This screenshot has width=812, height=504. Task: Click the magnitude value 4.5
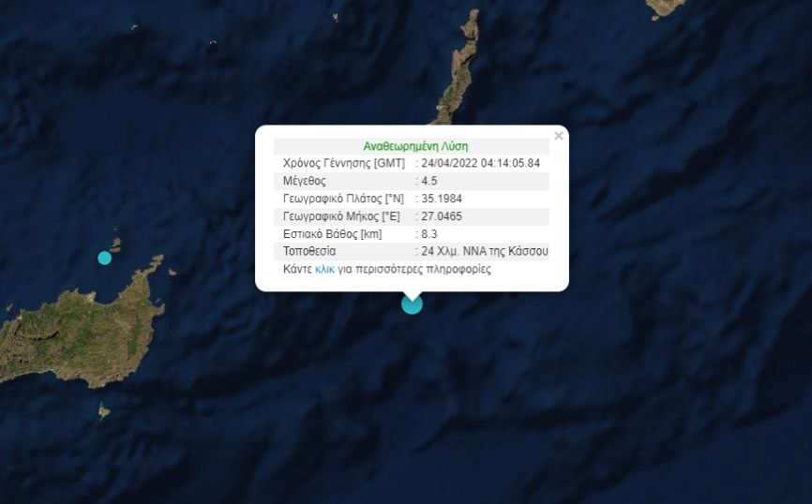coord(429,181)
